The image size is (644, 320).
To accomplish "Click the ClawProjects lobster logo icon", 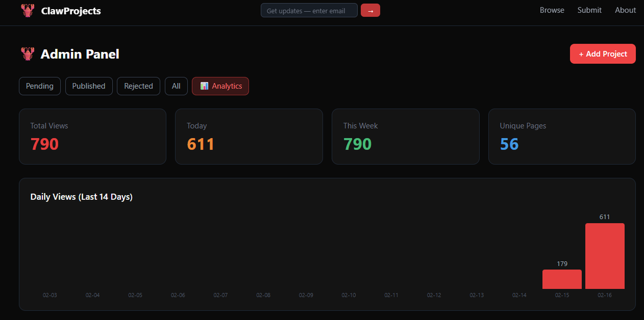I will point(27,10).
